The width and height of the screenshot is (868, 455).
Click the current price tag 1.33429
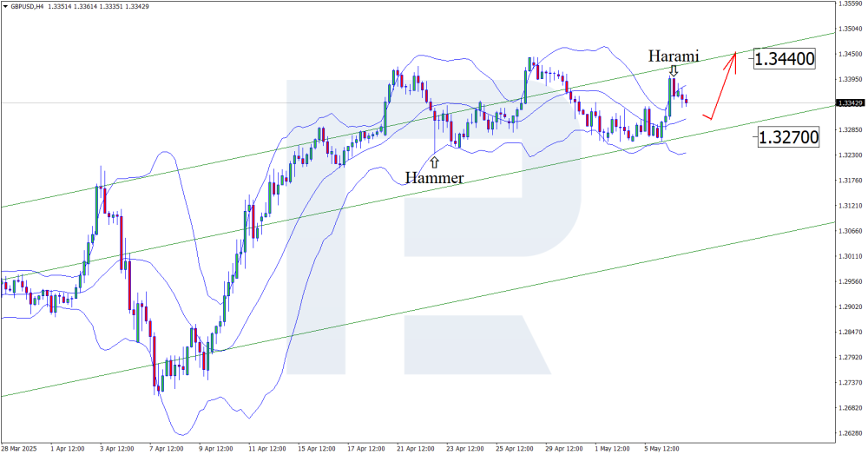(850, 103)
